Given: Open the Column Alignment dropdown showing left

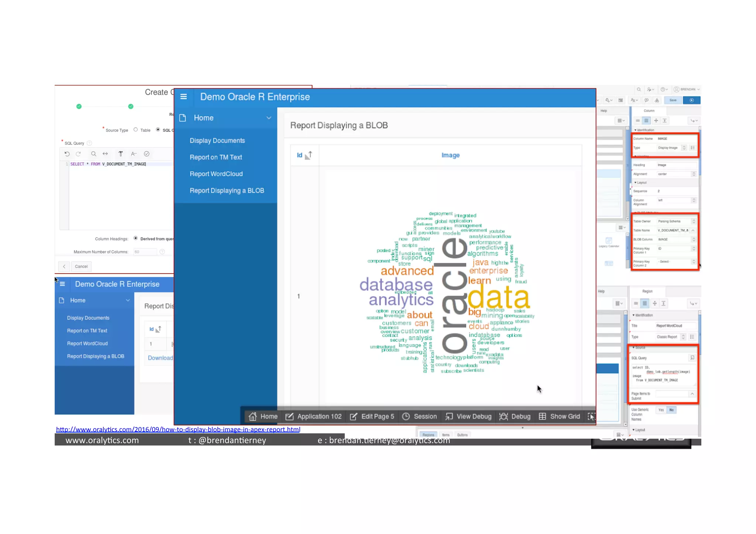Looking at the screenshot, I should [676, 200].
